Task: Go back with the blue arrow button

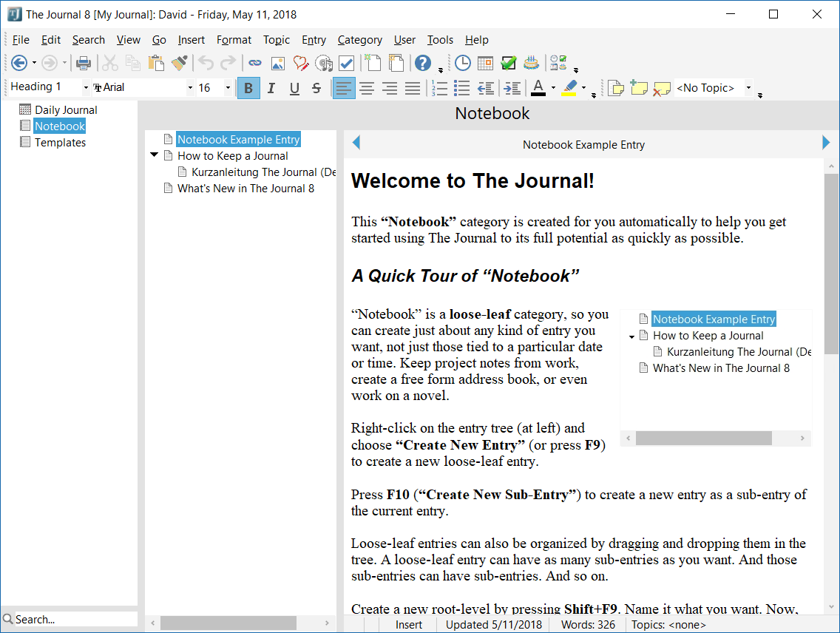Action: pyautogui.click(x=18, y=63)
